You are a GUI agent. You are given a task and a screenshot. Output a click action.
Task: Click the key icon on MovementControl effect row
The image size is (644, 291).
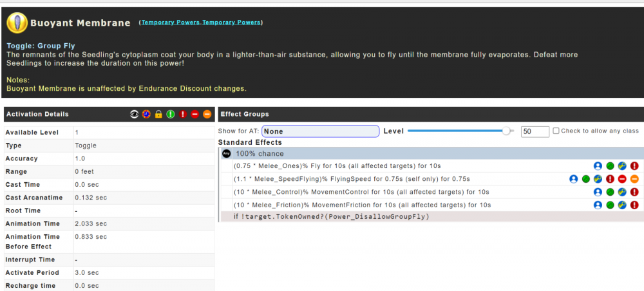tap(622, 192)
